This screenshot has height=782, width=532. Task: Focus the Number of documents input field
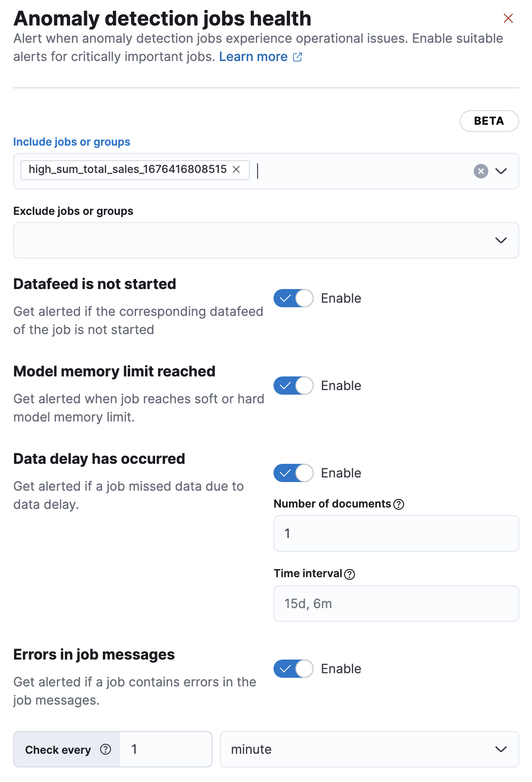[x=396, y=533]
